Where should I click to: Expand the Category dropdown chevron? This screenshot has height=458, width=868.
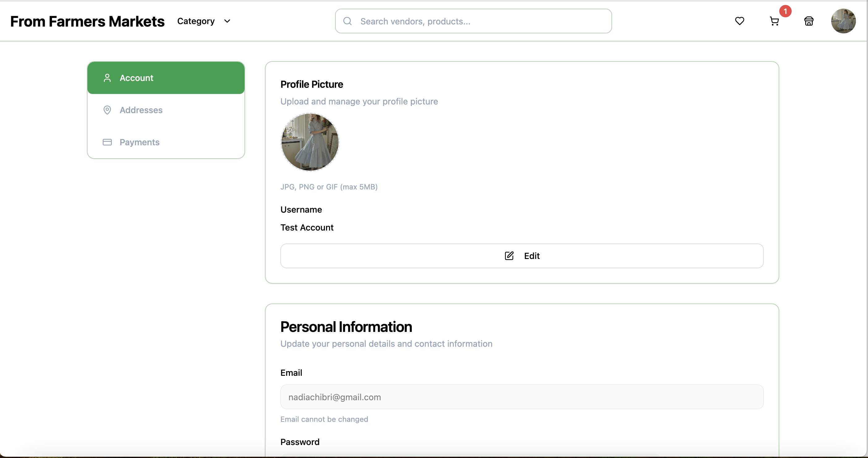coord(227,21)
